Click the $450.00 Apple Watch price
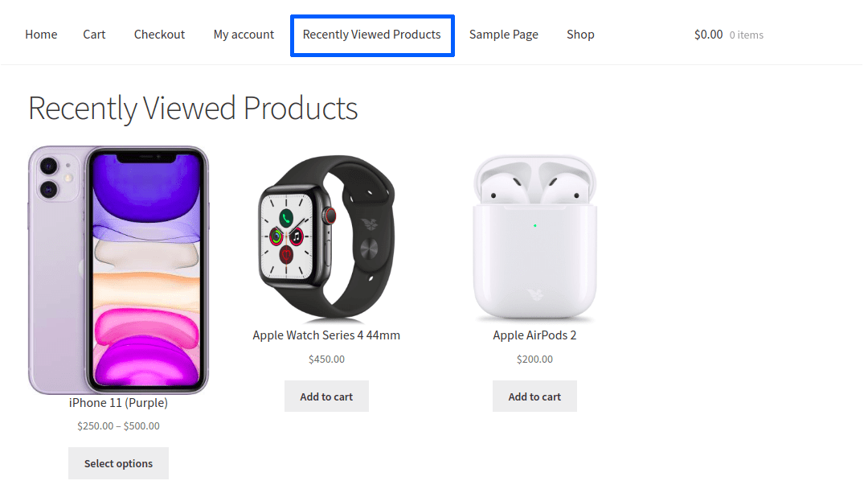868x489 pixels. pos(326,360)
